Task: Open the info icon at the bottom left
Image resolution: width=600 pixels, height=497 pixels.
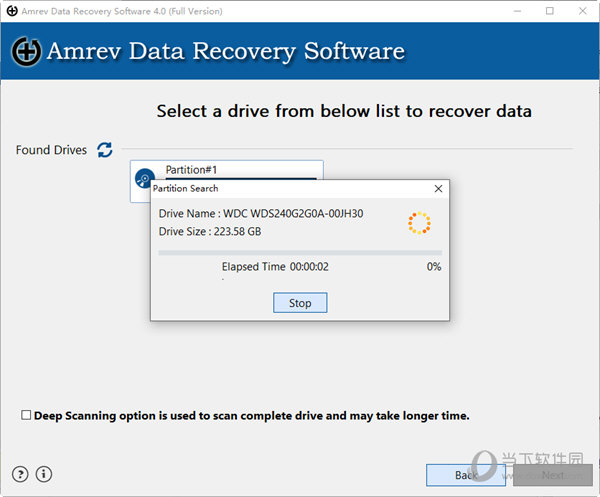Action: [x=44, y=474]
